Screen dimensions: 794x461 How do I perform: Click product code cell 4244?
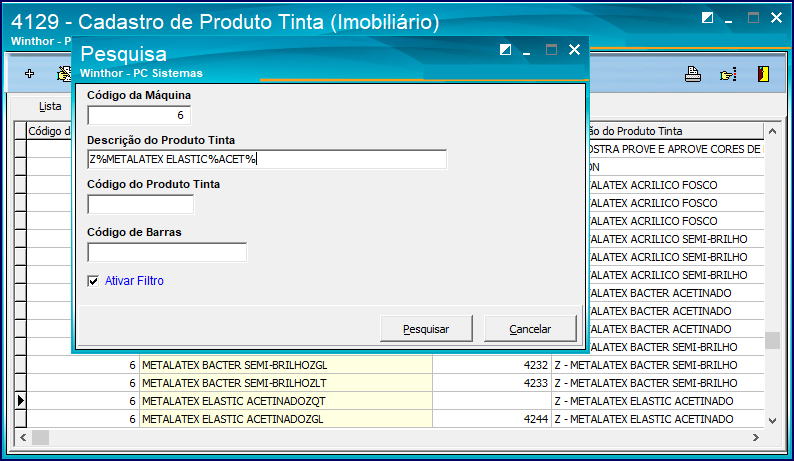coord(492,419)
